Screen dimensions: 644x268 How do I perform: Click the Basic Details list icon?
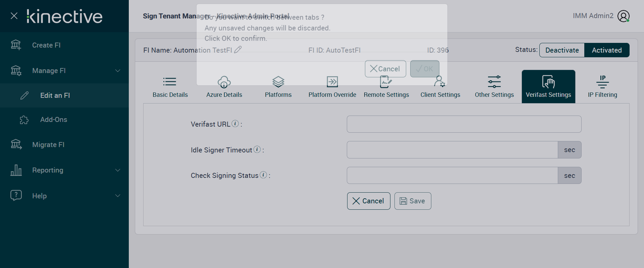170,82
